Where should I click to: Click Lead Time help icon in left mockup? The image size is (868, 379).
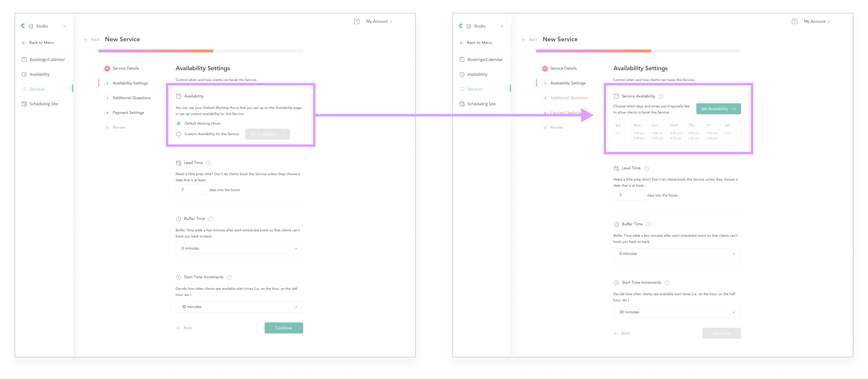point(209,163)
